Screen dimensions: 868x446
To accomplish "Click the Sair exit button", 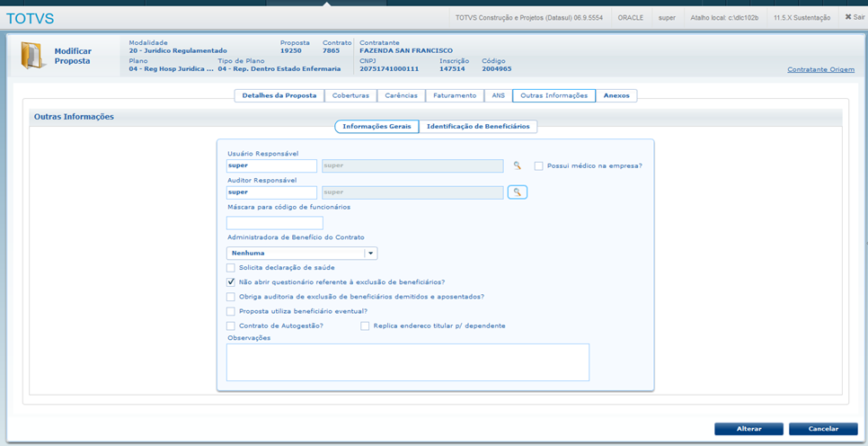I will click(855, 18).
